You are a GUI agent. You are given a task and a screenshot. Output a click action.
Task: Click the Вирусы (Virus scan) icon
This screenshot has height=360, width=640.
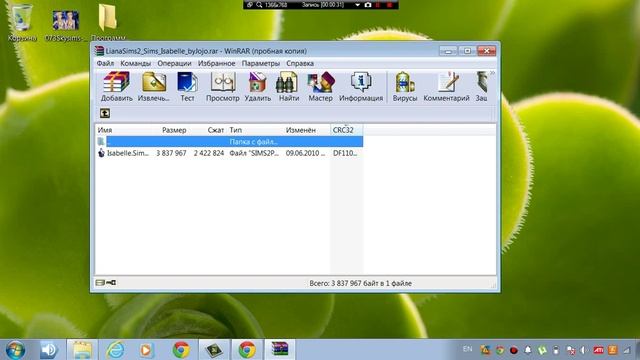404,86
